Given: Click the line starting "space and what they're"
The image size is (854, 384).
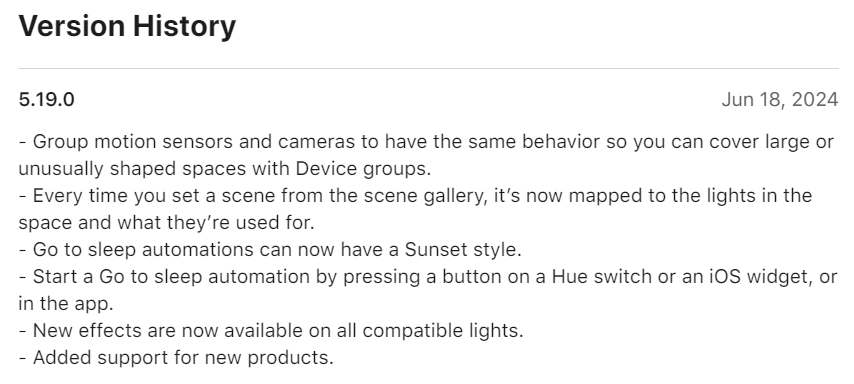Looking at the screenshot, I should (x=167, y=222).
